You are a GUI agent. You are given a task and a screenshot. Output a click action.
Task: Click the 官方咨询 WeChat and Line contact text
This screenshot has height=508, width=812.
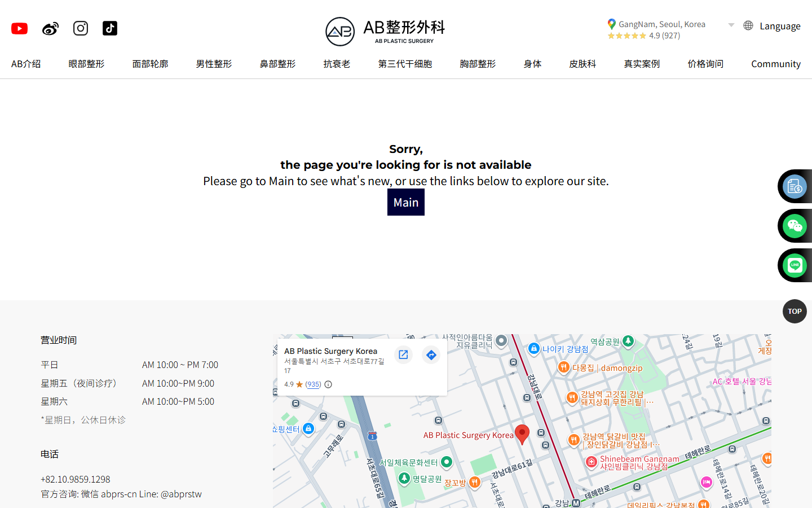tap(121, 494)
